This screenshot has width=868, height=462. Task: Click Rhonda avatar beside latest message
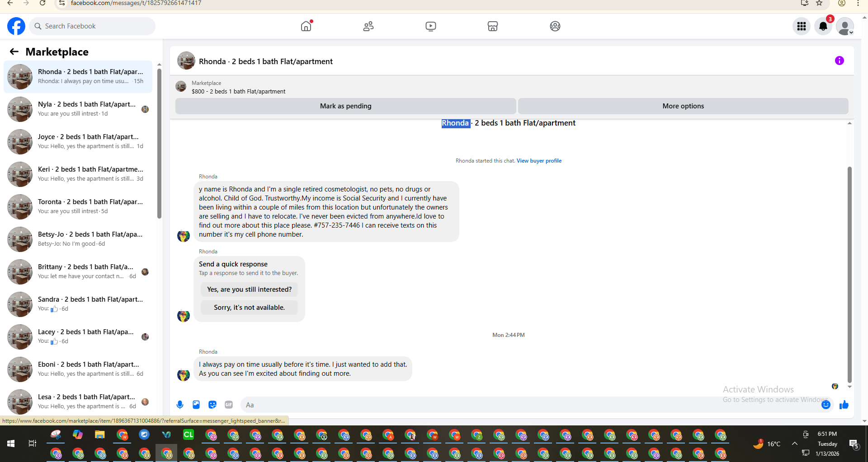(x=183, y=374)
